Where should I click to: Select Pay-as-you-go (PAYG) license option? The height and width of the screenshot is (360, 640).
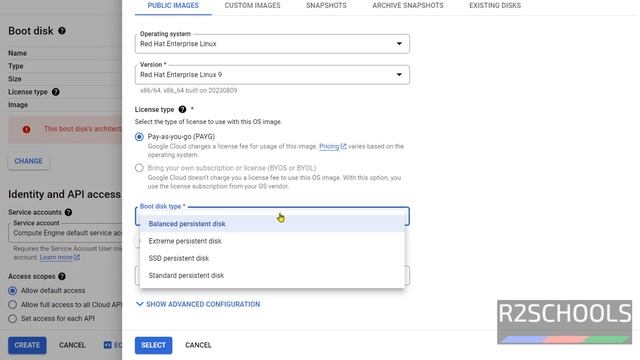(x=139, y=137)
